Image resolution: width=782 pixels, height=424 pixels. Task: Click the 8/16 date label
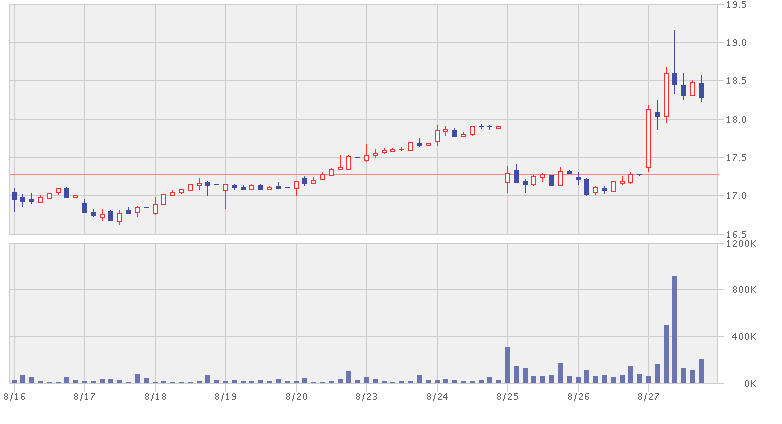tap(14, 397)
